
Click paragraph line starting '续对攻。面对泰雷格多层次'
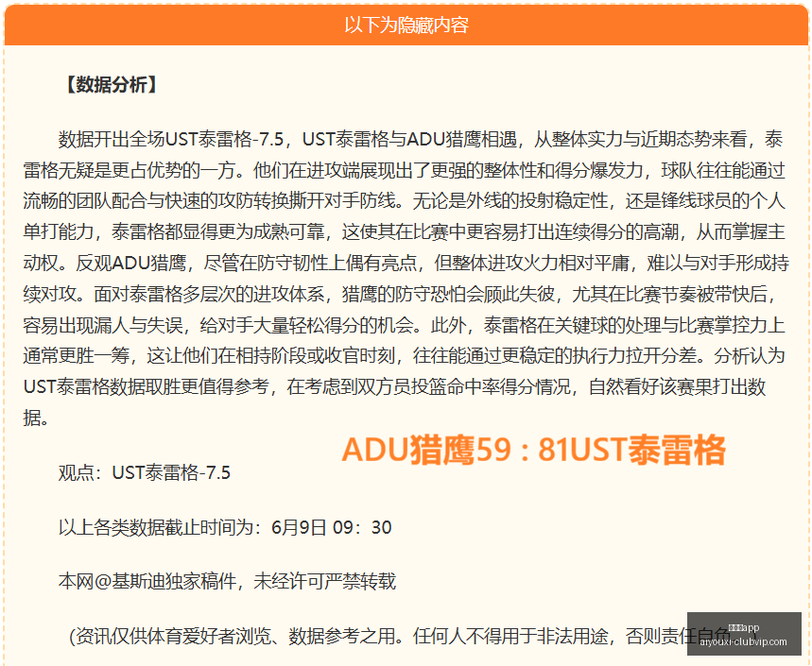pos(400,295)
